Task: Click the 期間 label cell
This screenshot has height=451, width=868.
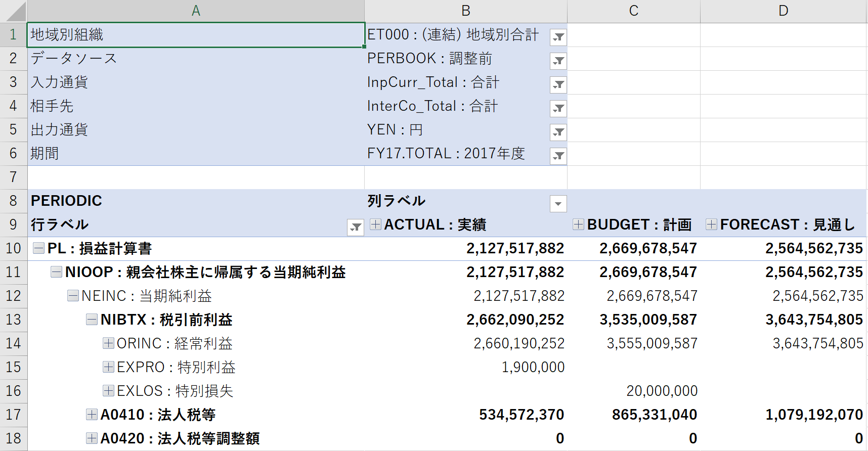Action: pyautogui.click(x=196, y=154)
